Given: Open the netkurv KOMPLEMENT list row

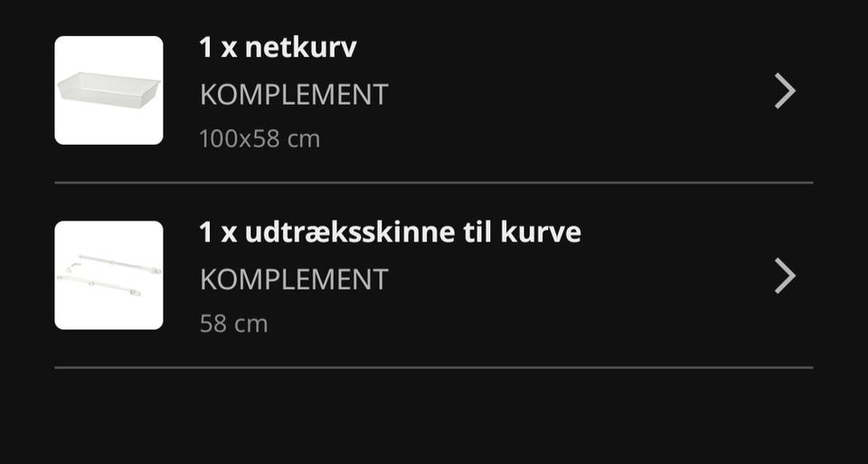Looking at the screenshot, I should point(434,90).
